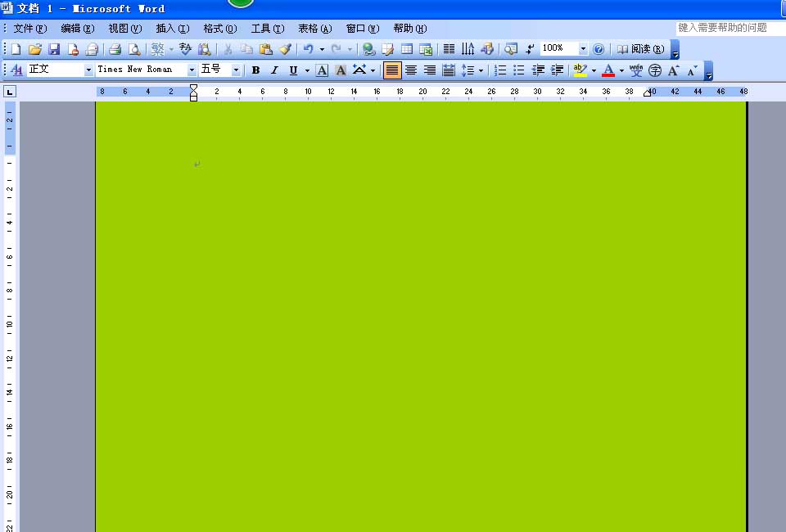Click the Help question mark icon
The width and height of the screenshot is (786, 532).
tap(599, 49)
